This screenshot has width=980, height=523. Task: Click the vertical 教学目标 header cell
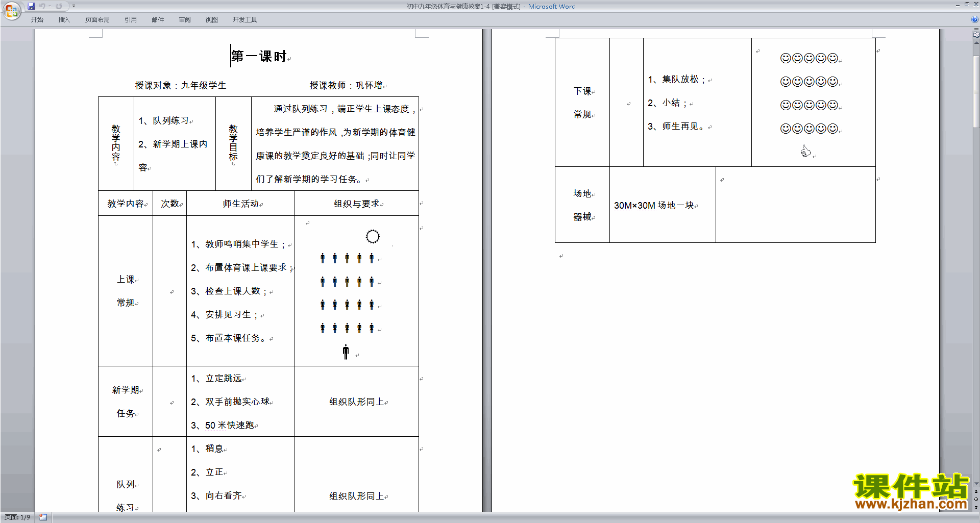coord(233,143)
